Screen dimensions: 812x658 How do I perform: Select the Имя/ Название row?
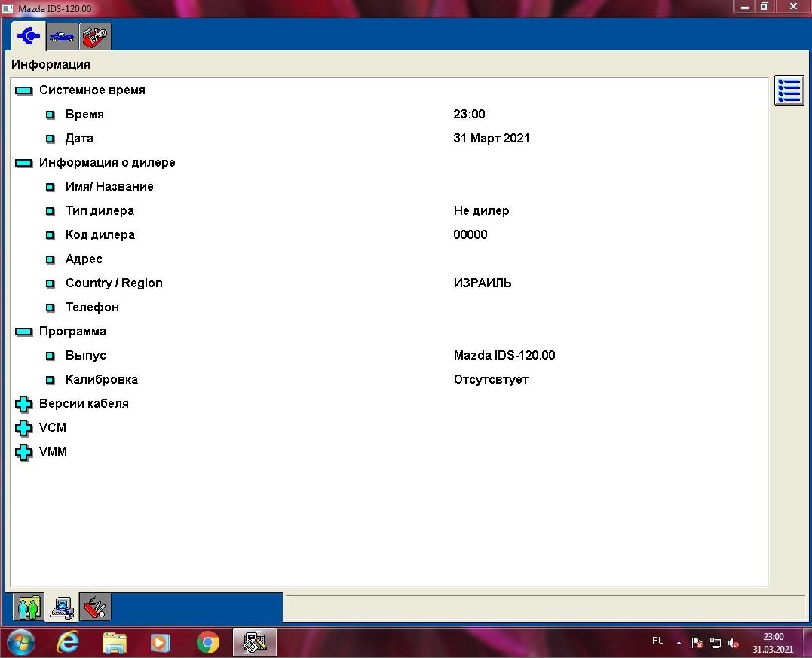coord(388,186)
